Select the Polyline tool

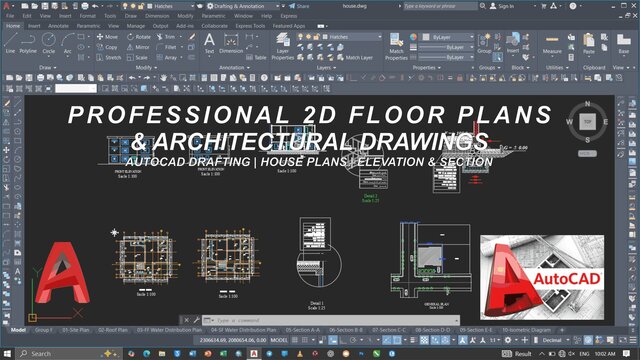(28, 44)
